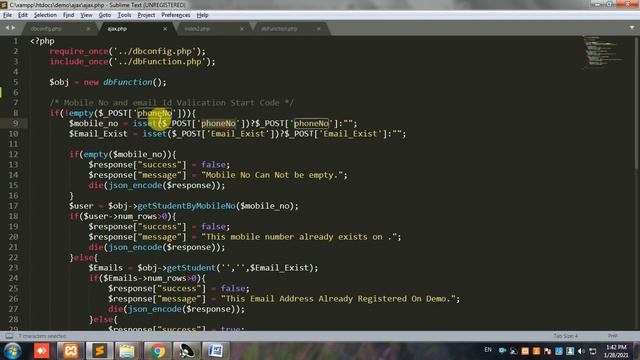Click 'die' on line 21
Image resolution: width=640 pixels, height=360 pixels.
click(96, 247)
